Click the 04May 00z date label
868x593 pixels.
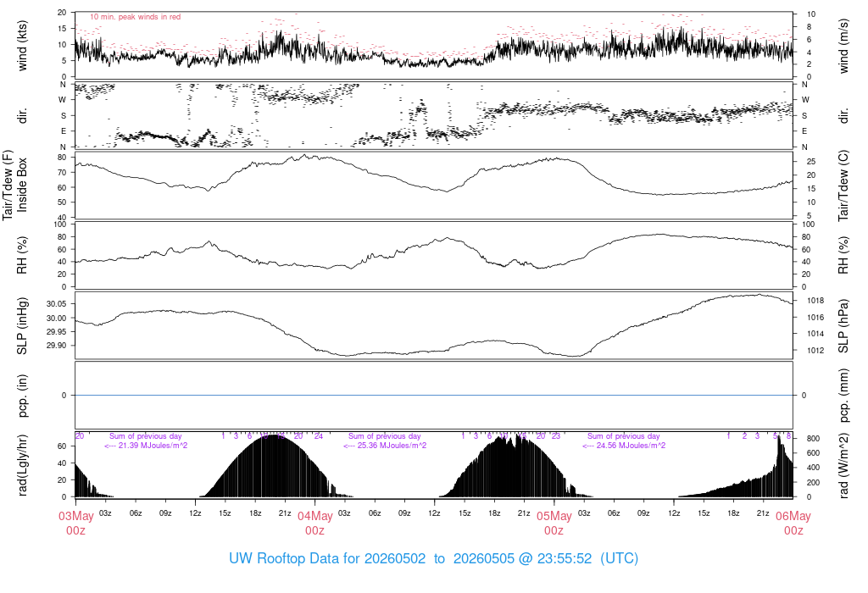pos(315,523)
